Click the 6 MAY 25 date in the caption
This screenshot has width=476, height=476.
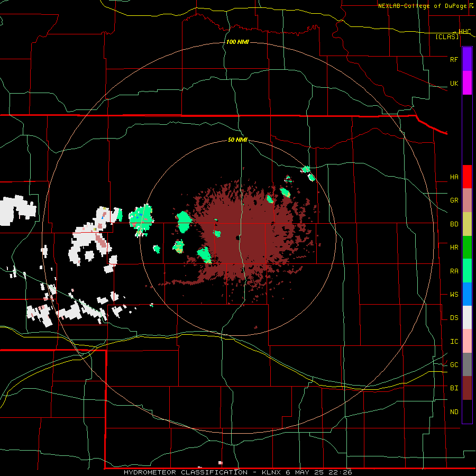306,472
